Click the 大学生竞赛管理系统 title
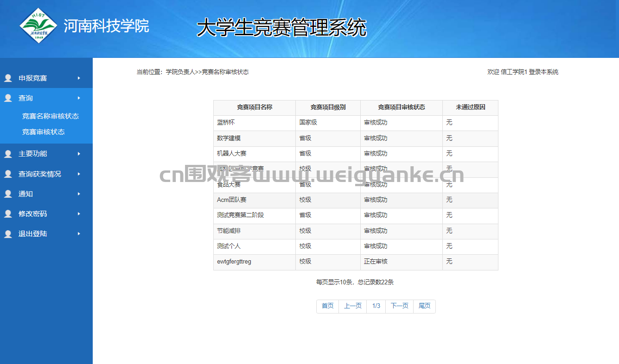Viewport: 619px width, 364px height. tap(281, 28)
